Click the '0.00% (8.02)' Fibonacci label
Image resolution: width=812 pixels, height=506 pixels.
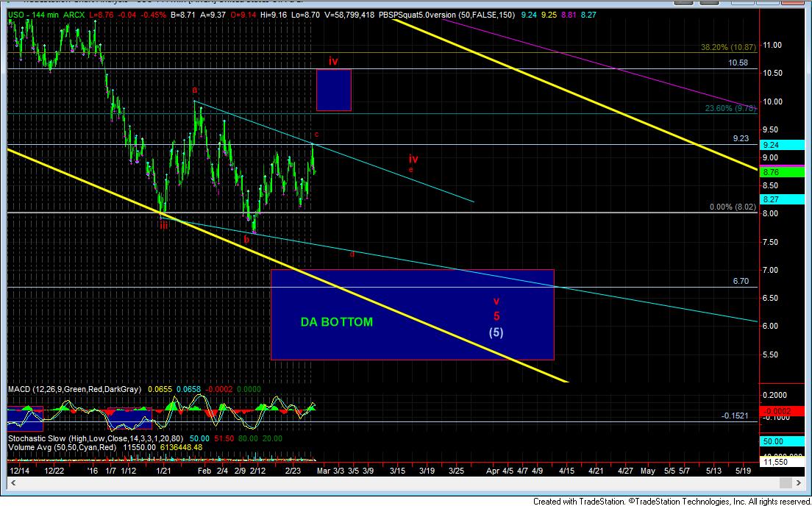click(x=733, y=207)
